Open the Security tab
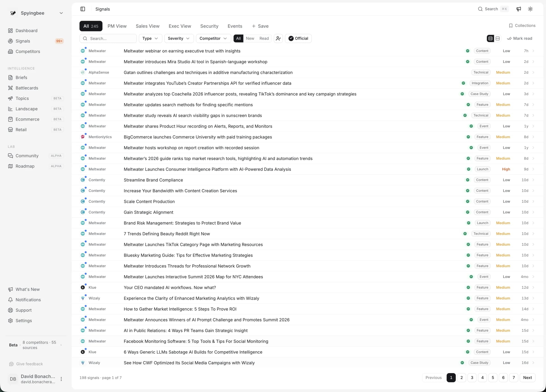Screen dimensions: 546x392 [209, 26]
